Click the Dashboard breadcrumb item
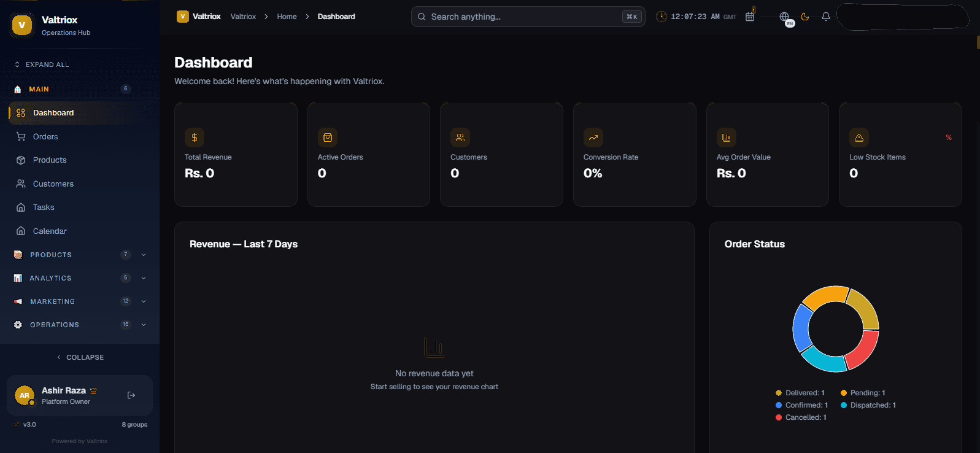This screenshot has width=980, height=453. 336,17
